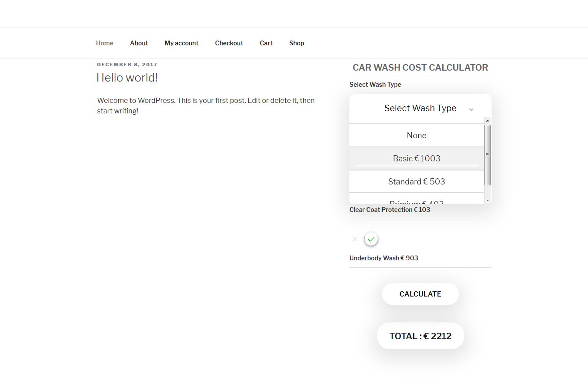Click the scroll up arrow in wash list
Viewport: 588px width, 382px height.
[488, 121]
